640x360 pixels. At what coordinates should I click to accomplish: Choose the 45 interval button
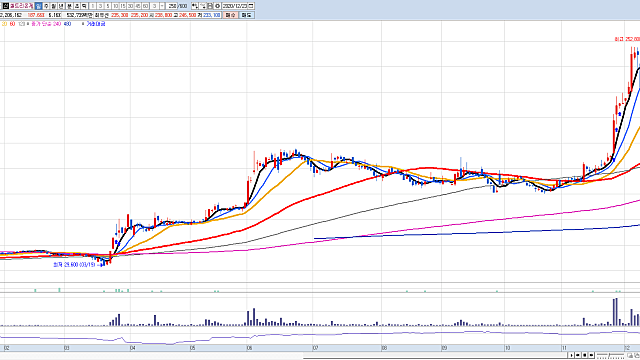tap(138, 6)
